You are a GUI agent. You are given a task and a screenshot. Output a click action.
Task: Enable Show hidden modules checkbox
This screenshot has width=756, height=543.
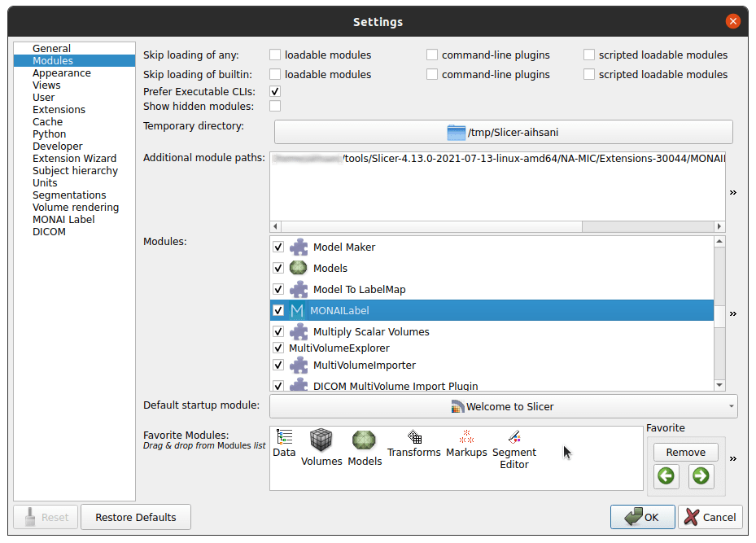pyautogui.click(x=275, y=106)
